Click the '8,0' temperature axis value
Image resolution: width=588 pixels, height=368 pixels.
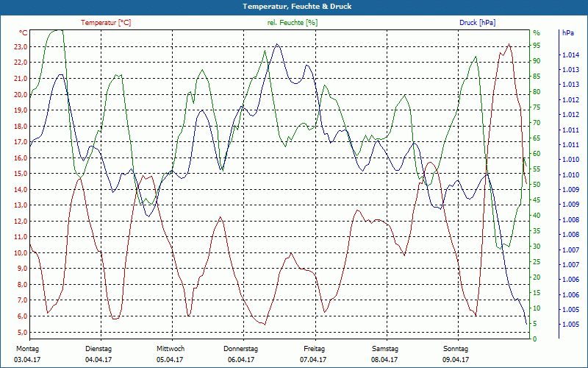click(x=22, y=285)
